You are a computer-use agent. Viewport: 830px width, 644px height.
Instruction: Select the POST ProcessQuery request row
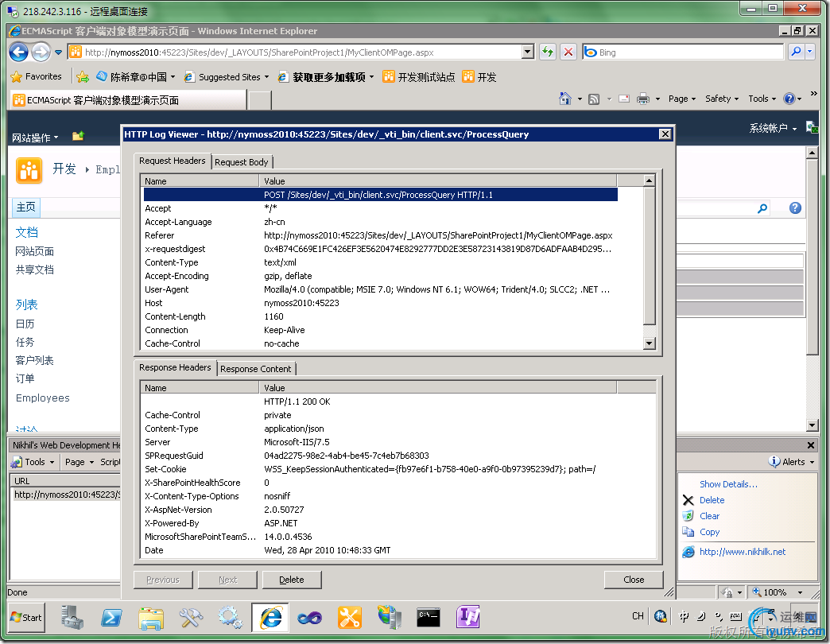381,195
